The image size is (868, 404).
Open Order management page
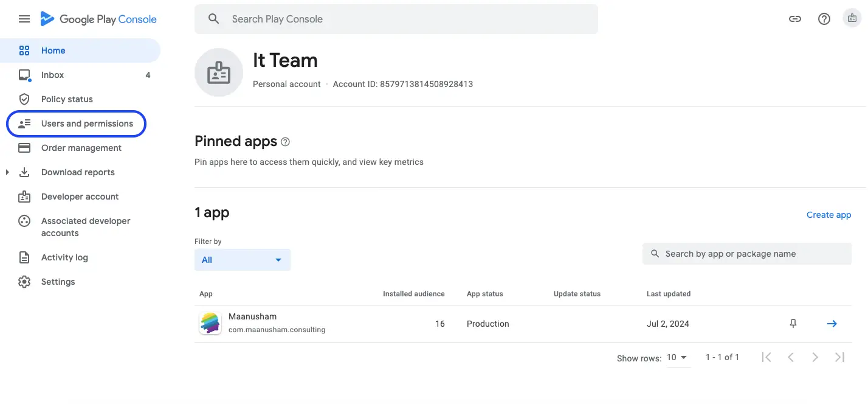(x=80, y=148)
